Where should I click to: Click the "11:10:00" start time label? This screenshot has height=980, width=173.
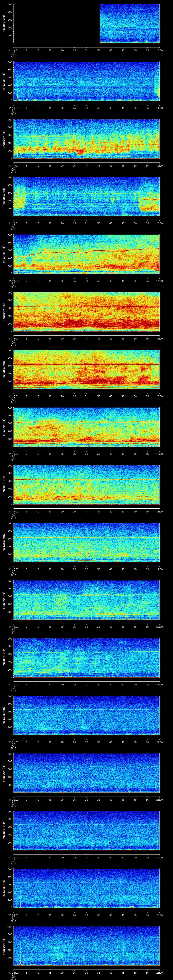(14, 108)
